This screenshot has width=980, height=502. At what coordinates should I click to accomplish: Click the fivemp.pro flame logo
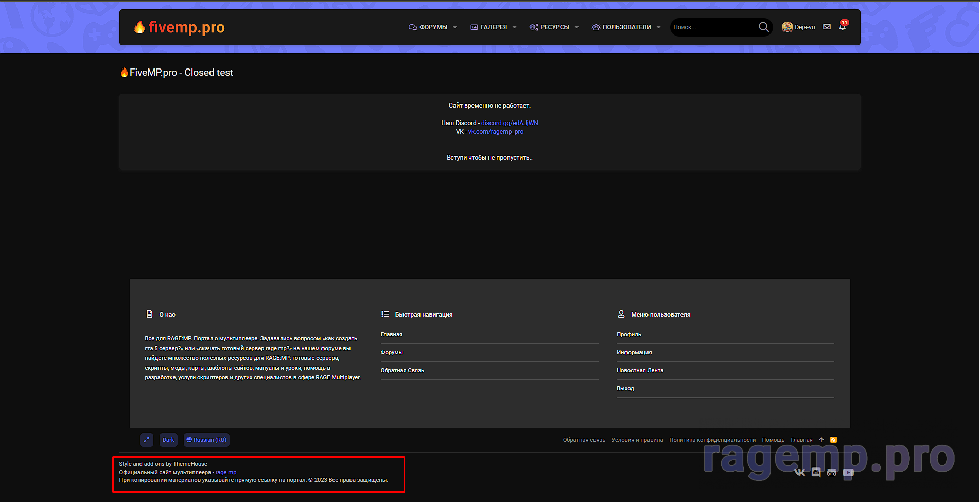tap(179, 27)
